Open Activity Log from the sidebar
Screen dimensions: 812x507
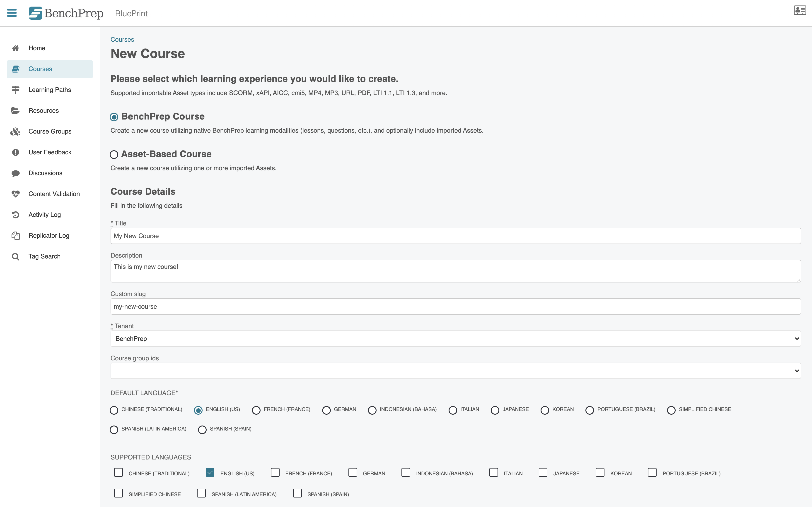(x=45, y=215)
